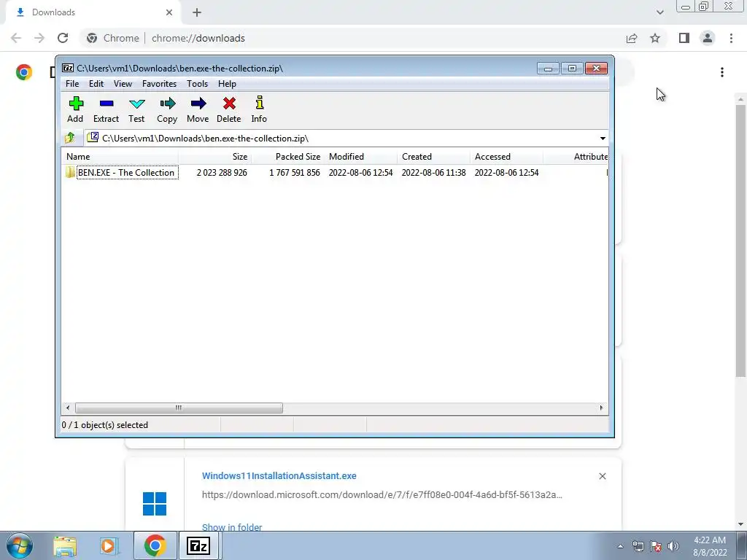Sort by the Attributes column header
Image resolution: width=747 pixels, height=560 pixels.
point(576,157)
